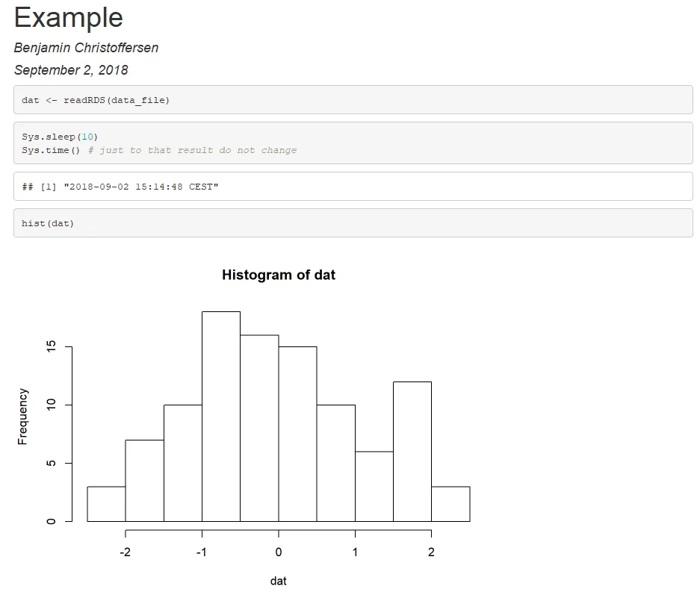700x598 pixels.
Task: Click the "15" tick label on y-axis
Action: [x=51, y=347]
